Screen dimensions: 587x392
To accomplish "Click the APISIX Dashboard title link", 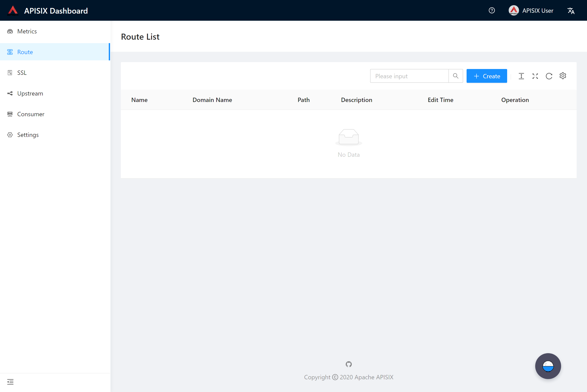I will (x=56, y=11).
